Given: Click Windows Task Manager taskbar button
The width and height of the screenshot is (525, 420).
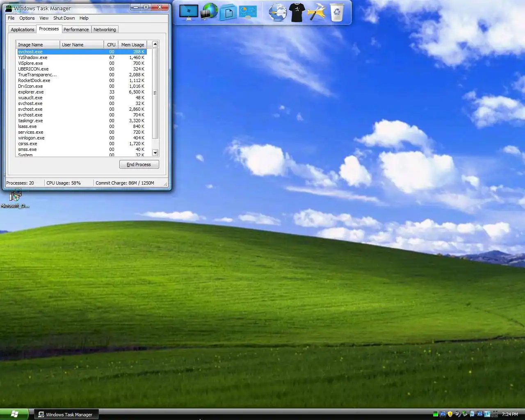Looking at the screenshot, I should 66,415.
